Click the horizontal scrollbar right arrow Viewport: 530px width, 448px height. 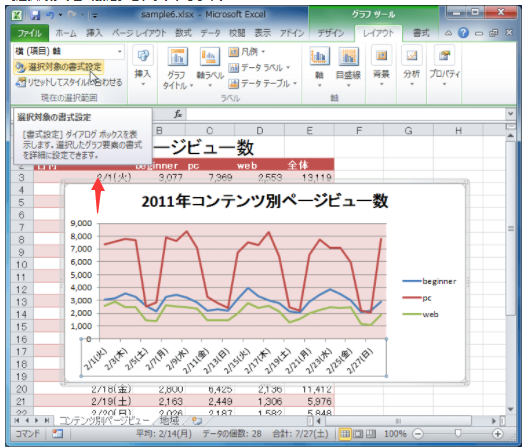(x=494, y=421)
